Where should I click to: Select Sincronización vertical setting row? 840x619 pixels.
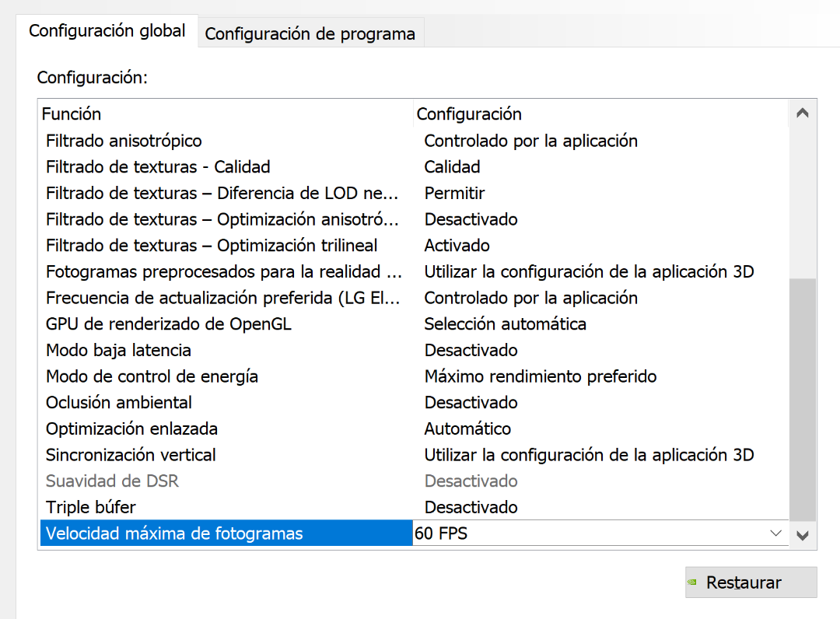pyautogui.click(x=131, y=455)
